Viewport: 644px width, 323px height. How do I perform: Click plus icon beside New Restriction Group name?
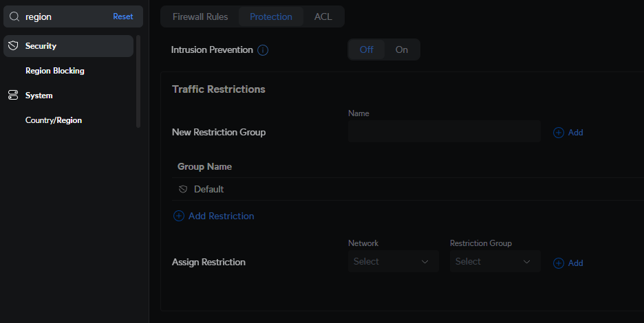click(559, 132)
